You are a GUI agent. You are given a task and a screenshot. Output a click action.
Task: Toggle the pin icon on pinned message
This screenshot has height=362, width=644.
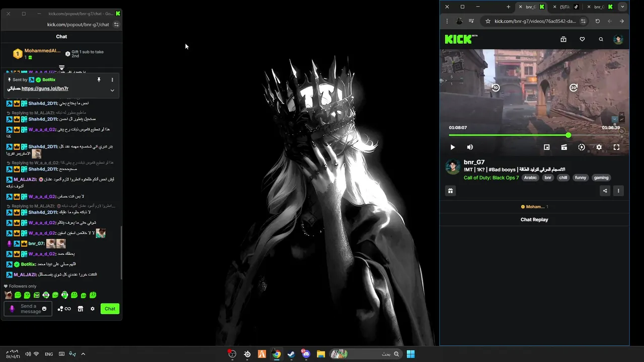tap(99, 80)
